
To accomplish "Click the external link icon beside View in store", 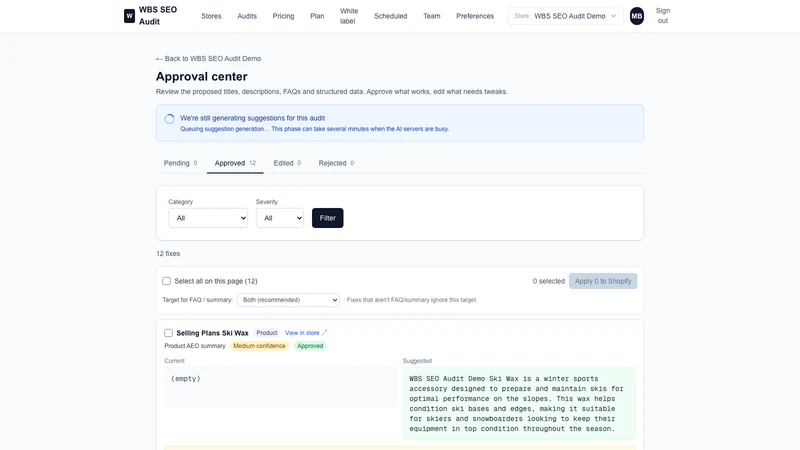I will click(324, 333).
